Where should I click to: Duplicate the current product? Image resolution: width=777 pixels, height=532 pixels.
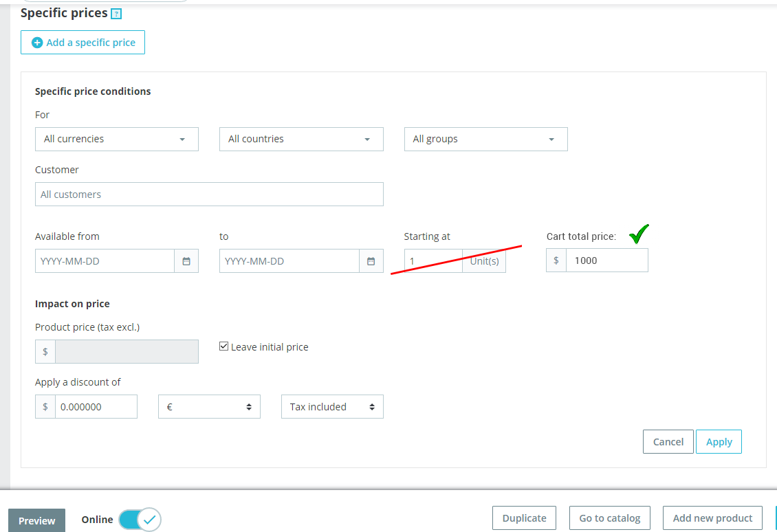(x=524, y=518)
